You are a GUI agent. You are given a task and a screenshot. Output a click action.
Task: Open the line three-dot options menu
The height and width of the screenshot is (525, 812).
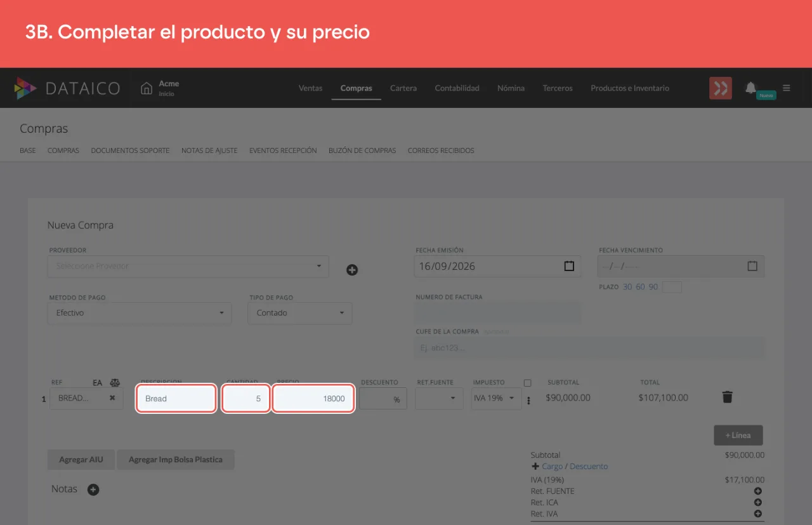pos(528,401)
